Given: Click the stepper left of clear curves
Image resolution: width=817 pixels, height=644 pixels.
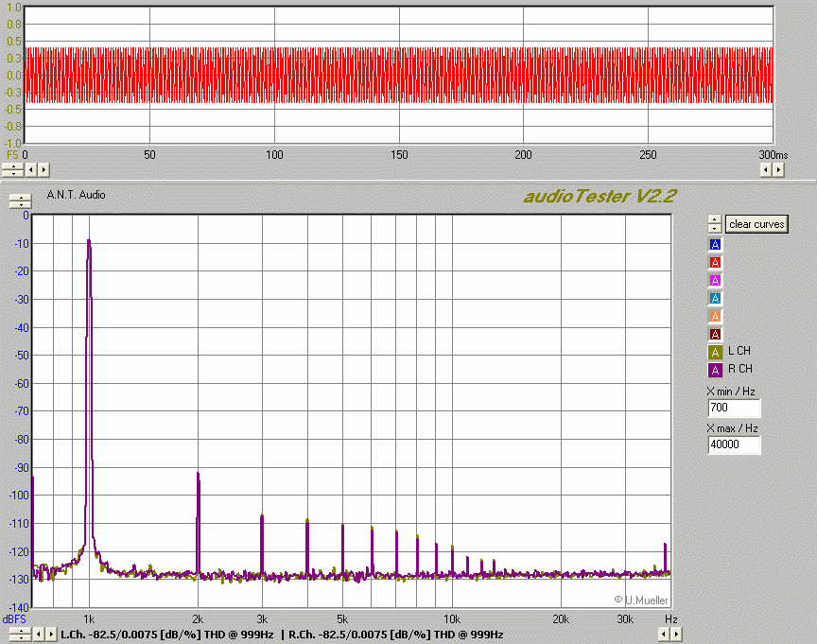Looking at the screenshot, I should tap(715, 224).
